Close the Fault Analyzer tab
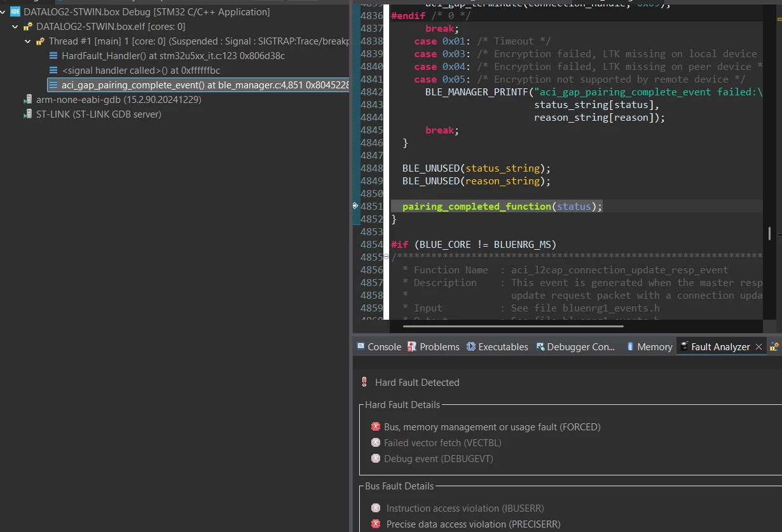This screenshot has height=532, width=782. [x=758, y=347]
